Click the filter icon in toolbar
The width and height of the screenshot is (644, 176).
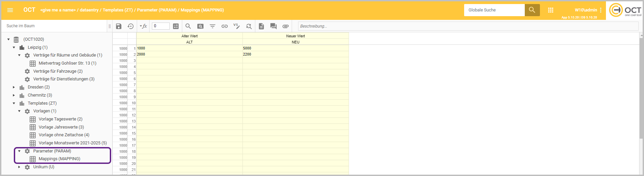(213, 26)
